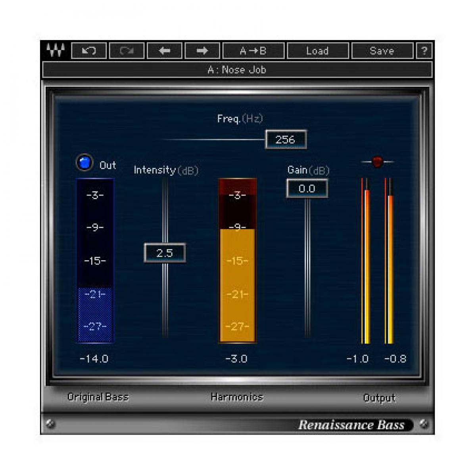The image size is (476, 476).
Task: Click the Freq slider handle showing 256
Action: pos(286,140)
